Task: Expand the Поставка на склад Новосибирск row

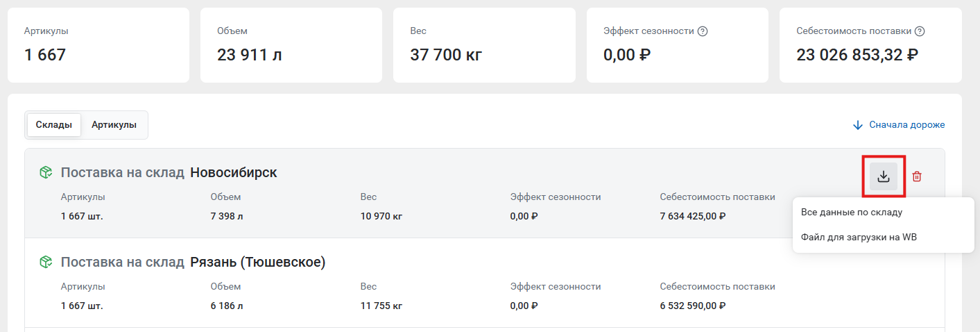Action: 484,193
